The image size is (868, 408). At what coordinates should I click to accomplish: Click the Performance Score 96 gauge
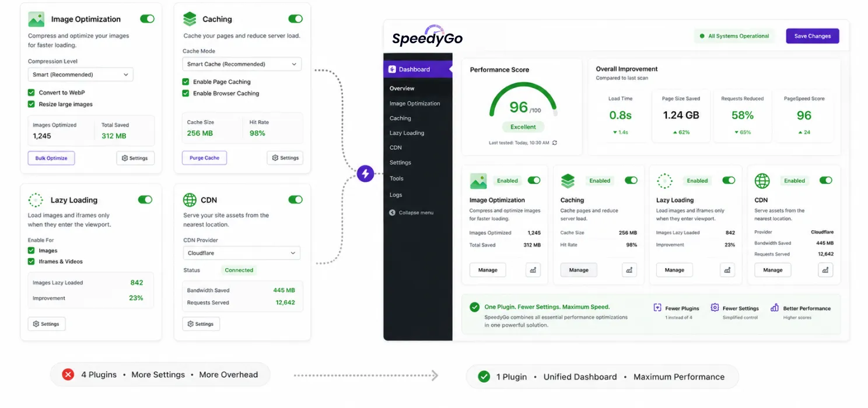click(523, 99)
